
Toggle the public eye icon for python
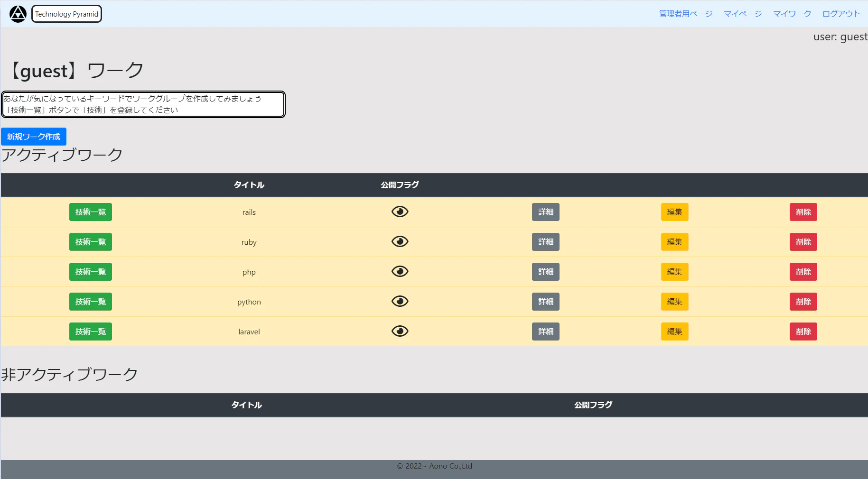click(400, 301)
